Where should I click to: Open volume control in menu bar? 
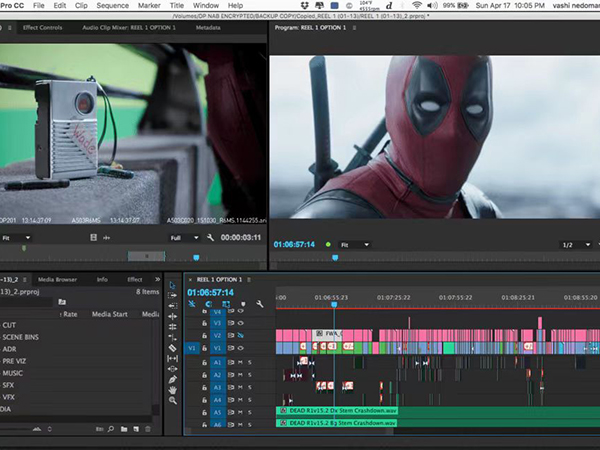coord(432,5)
